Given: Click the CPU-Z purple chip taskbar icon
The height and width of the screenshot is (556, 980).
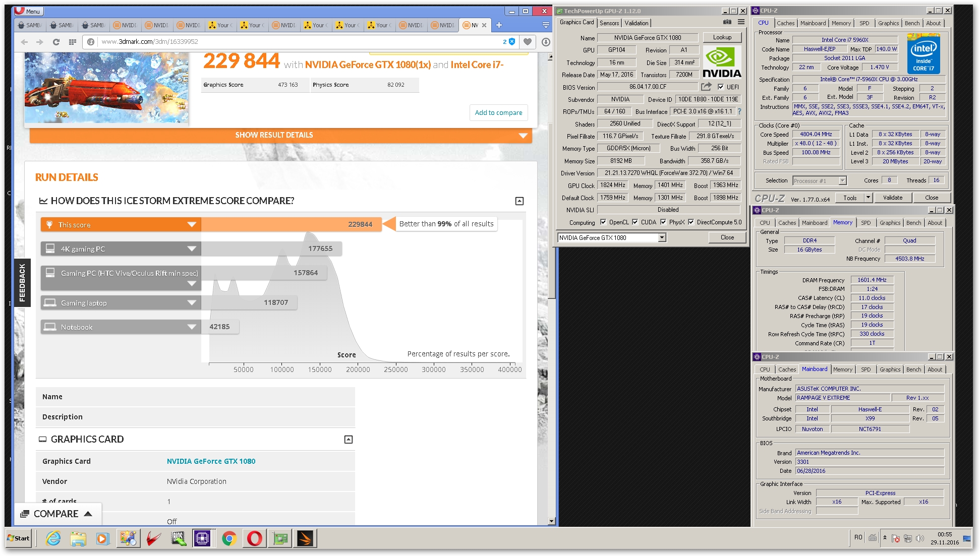Looking at the screenshot, I should (x=202, y=538).
